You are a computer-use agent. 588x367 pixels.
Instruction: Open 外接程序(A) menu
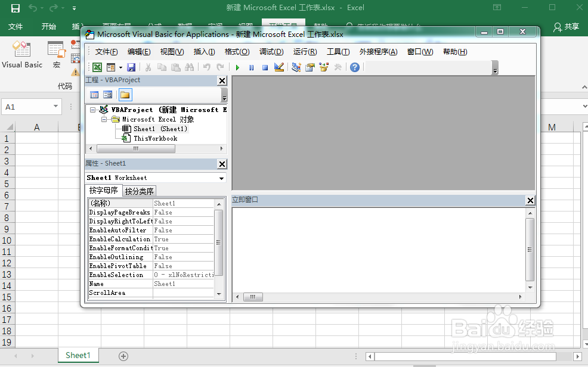pyautogui.click(x=378, y=52)
